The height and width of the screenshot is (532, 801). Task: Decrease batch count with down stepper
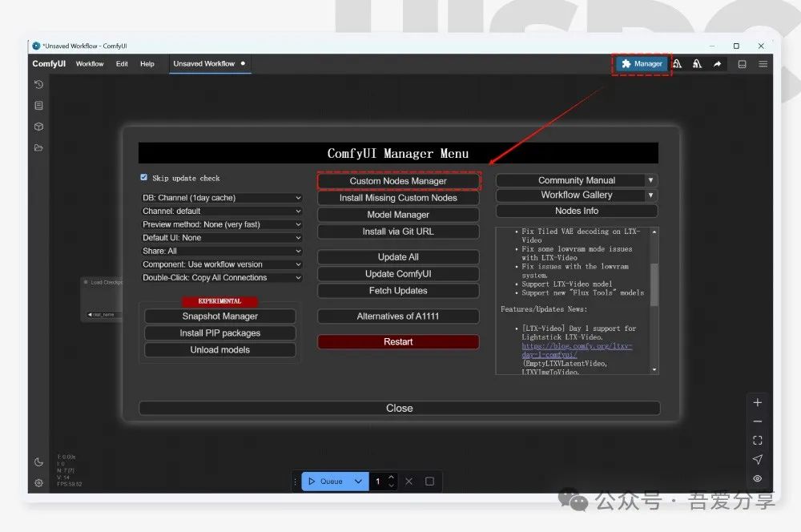[x=392, y=486]
